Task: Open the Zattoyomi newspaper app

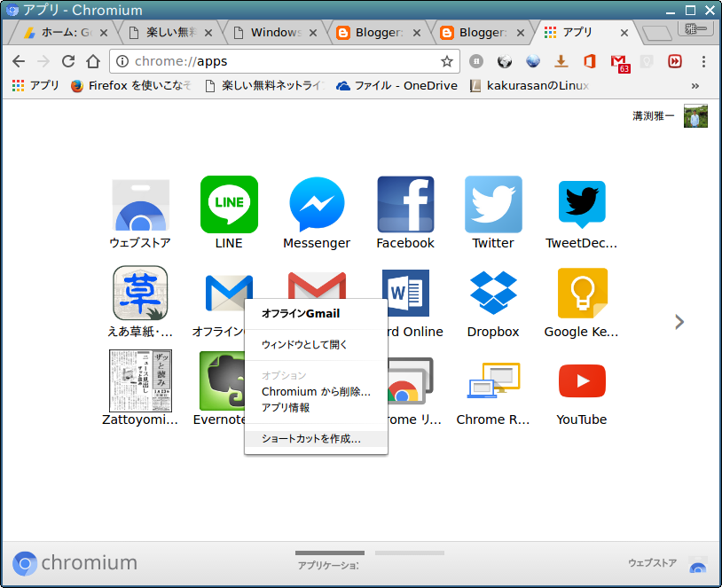Action: (x=140, y=380)
